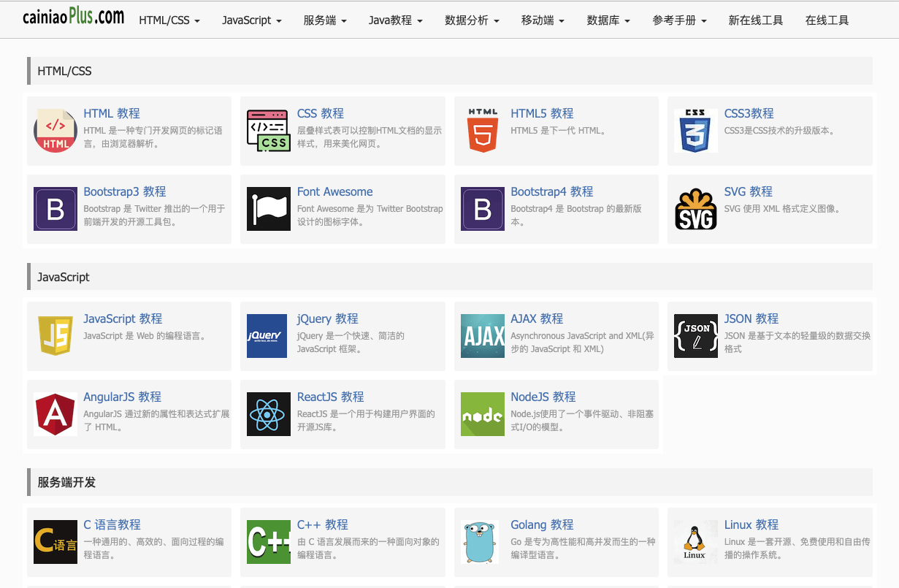Viewport: 899px width, 588px height.
Task: Open the 数据库 dropdown menu
Action: pos(608,20)
